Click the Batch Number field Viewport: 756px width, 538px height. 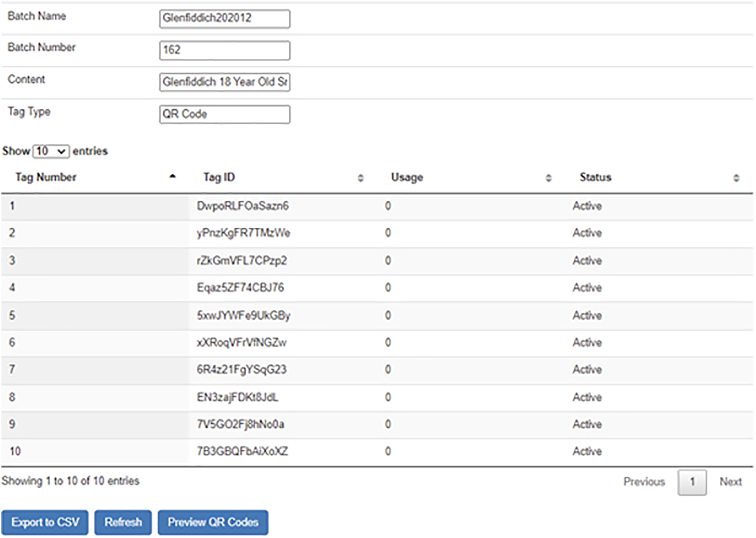224,50
